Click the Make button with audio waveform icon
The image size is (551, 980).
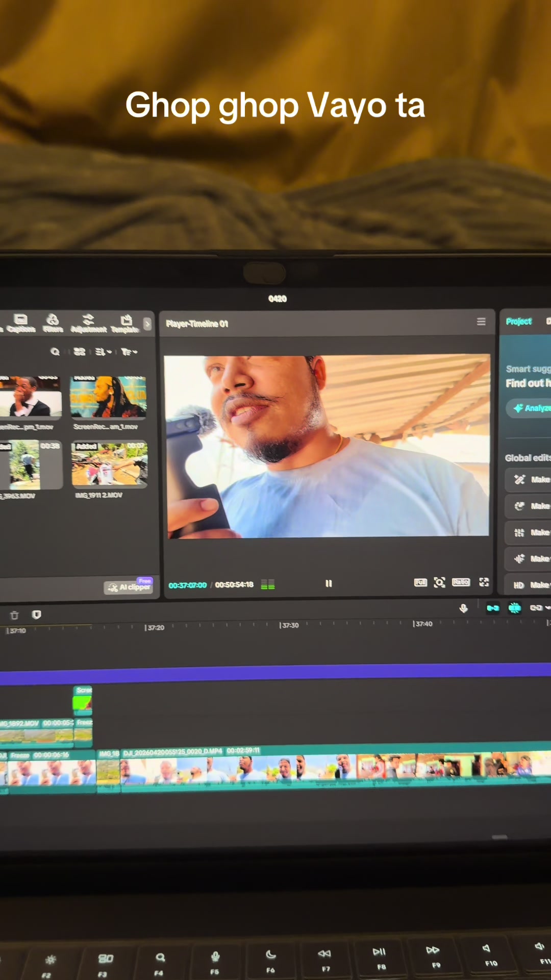pyautogui.click(x=529, y=558)
